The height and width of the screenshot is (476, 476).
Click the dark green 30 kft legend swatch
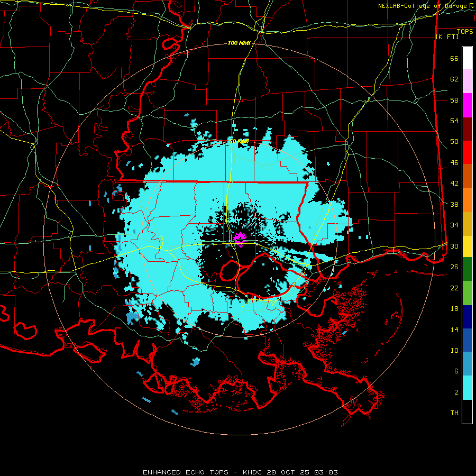[467, 269]
